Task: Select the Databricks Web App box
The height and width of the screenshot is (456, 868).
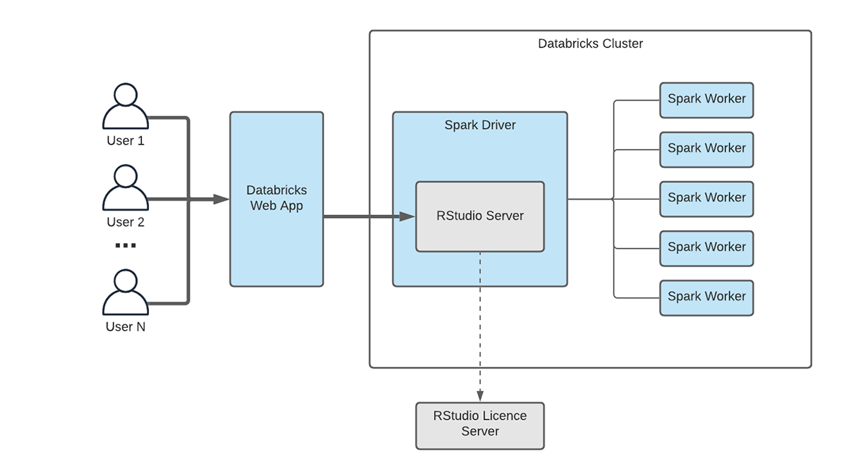Action: [276, 199]
